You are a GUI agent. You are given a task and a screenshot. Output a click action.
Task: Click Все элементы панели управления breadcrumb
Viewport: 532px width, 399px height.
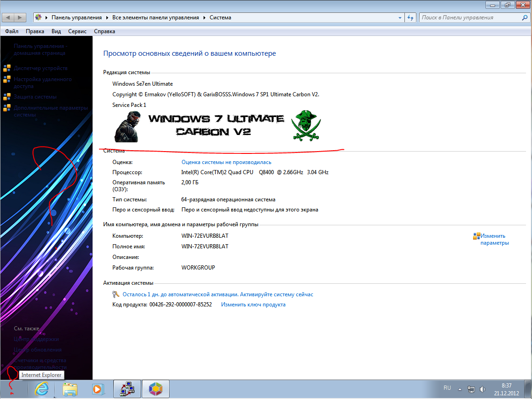[x=156, y=18]
